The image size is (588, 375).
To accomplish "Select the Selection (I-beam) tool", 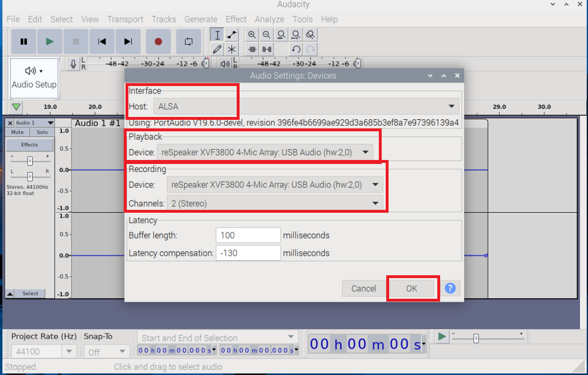I will [x=217, y=35].
